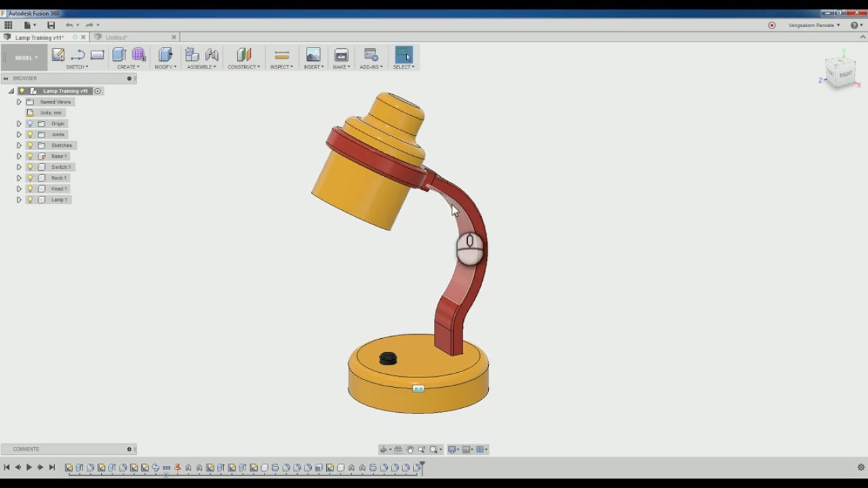Toggle visibility of Origin folder
Screen dimensions: 868x488
pyautogui.click(x=30, y=123)
